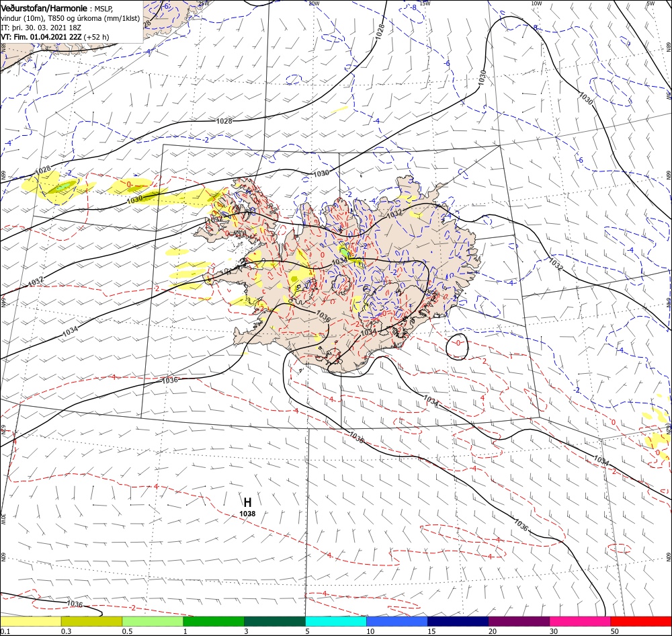The height and width of the screenshot is (636, 672).
Task: Click the purple 20 mm legend swatch
Action: pyautogui.click(x=519, y=621)
